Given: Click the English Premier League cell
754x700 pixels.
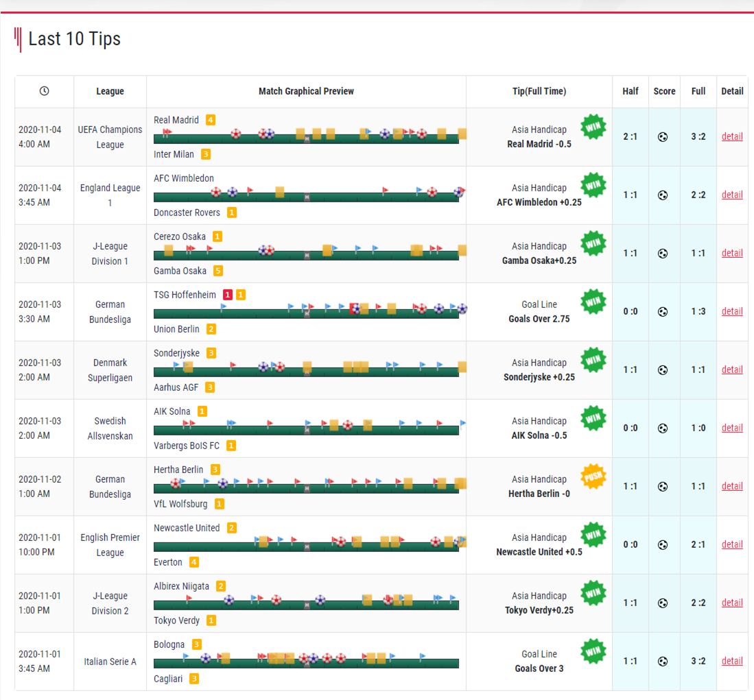Looking at the screenshot, I should 110,545.
